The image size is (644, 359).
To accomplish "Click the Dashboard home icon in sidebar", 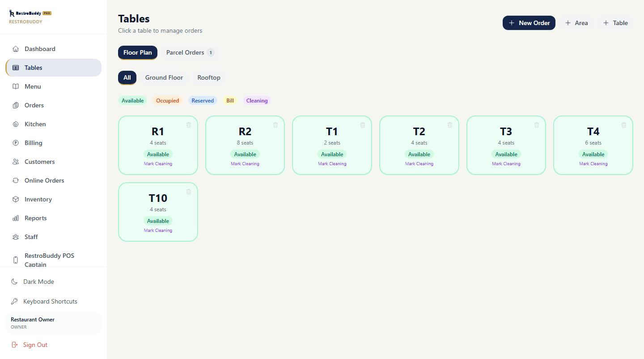I will tap(16, 49).
